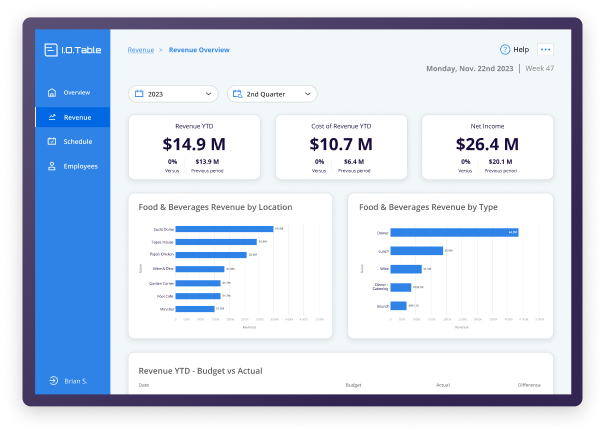Screen dimensions: 605x434
Task: Click the $14.9 M Revenue YTD value
Action: (x=194, y=144)
